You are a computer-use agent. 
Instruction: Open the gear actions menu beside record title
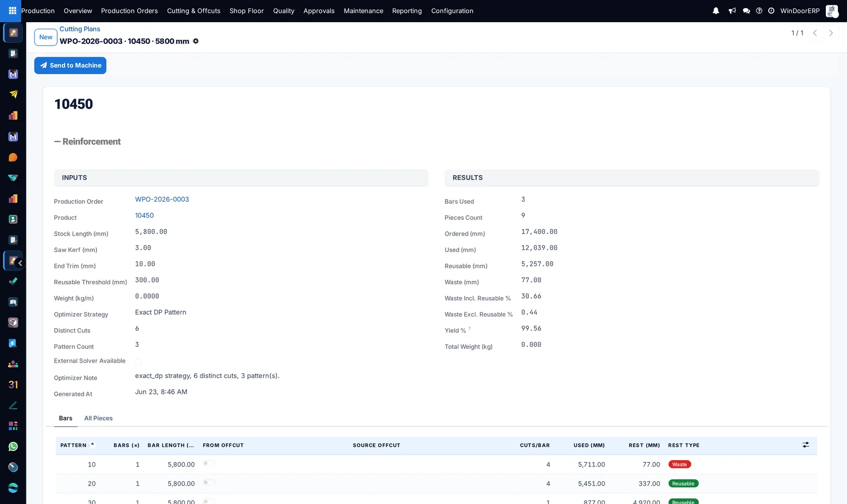coord(196,41)
